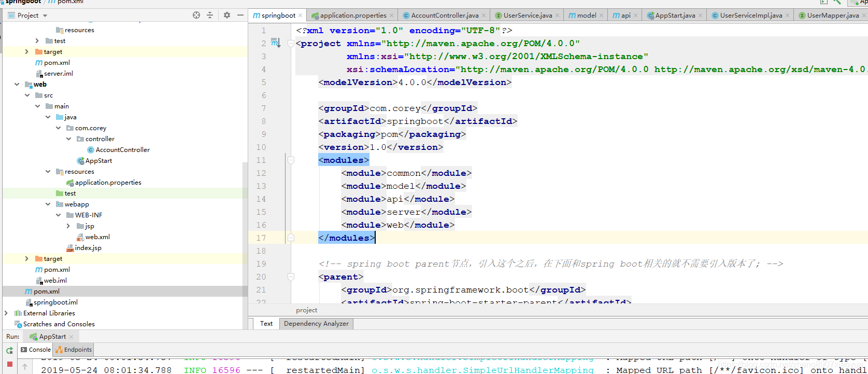Expand the test folder under server
This screenshot has height=374, width=868.
point(37,41)
